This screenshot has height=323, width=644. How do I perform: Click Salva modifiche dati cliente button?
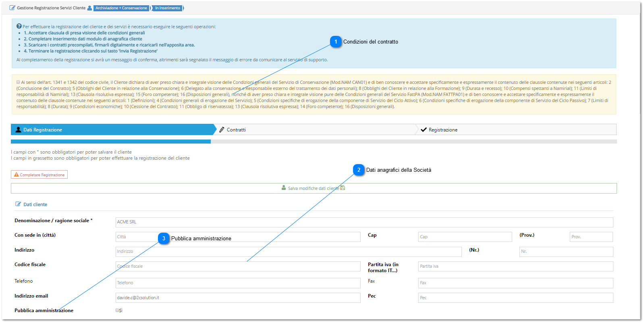pyautogui.click(x=314, y=188)
